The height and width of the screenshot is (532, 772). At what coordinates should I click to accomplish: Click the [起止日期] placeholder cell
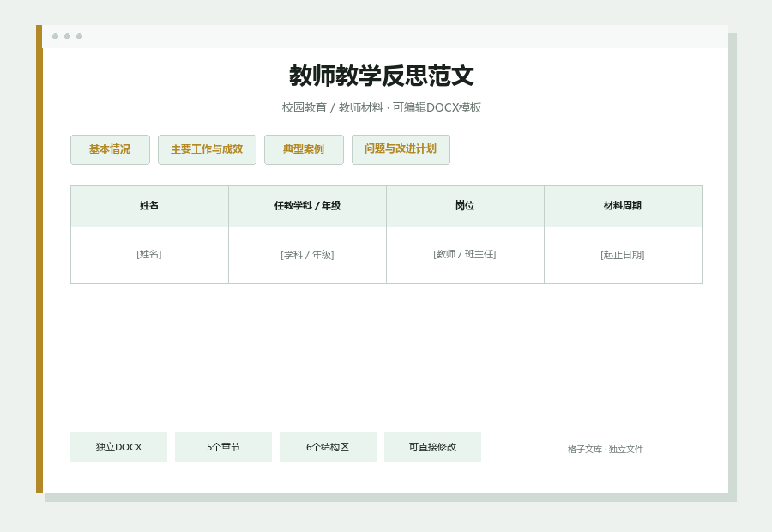(623, 255)
